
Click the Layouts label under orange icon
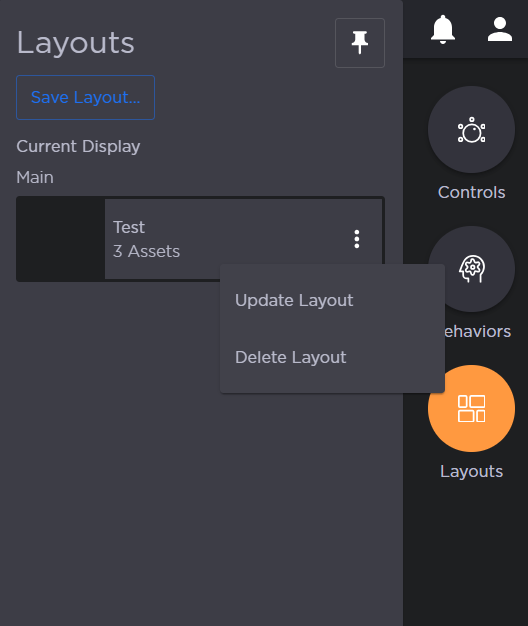pos(471,471)
